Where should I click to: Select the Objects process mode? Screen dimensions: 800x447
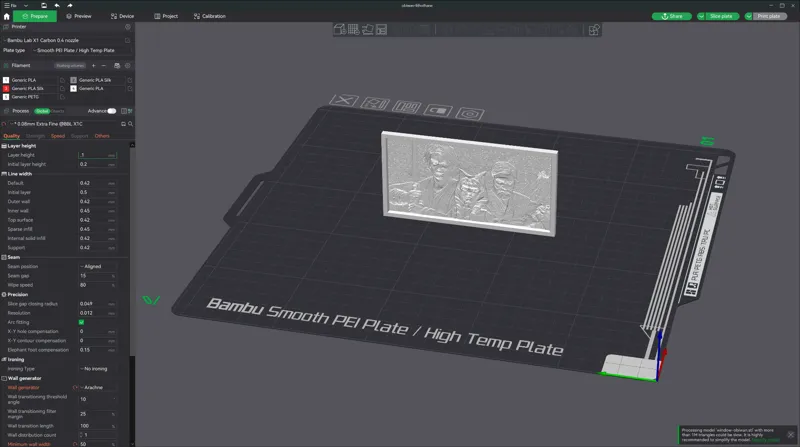coord(58,111)
